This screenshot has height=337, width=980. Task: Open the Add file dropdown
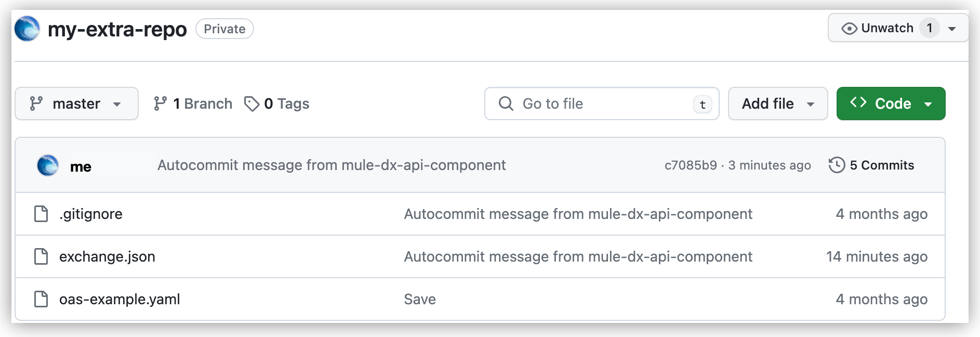pyautogui.click(x=777, y=103)
